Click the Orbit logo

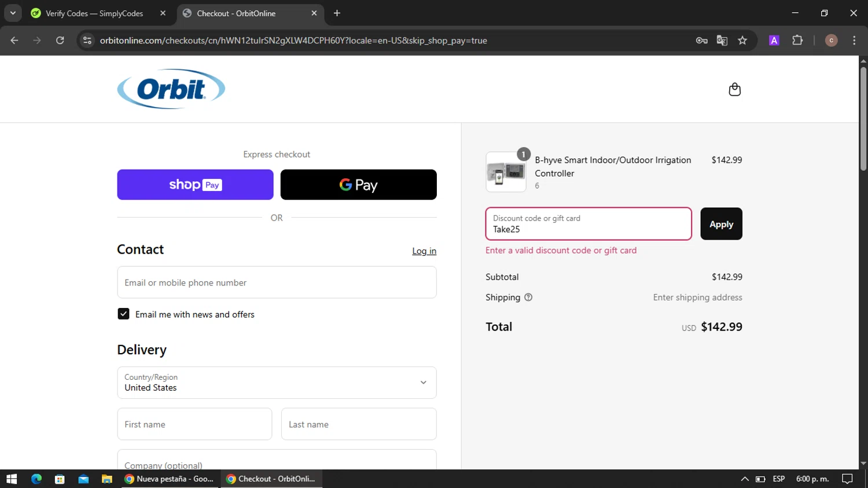[171, 89]
